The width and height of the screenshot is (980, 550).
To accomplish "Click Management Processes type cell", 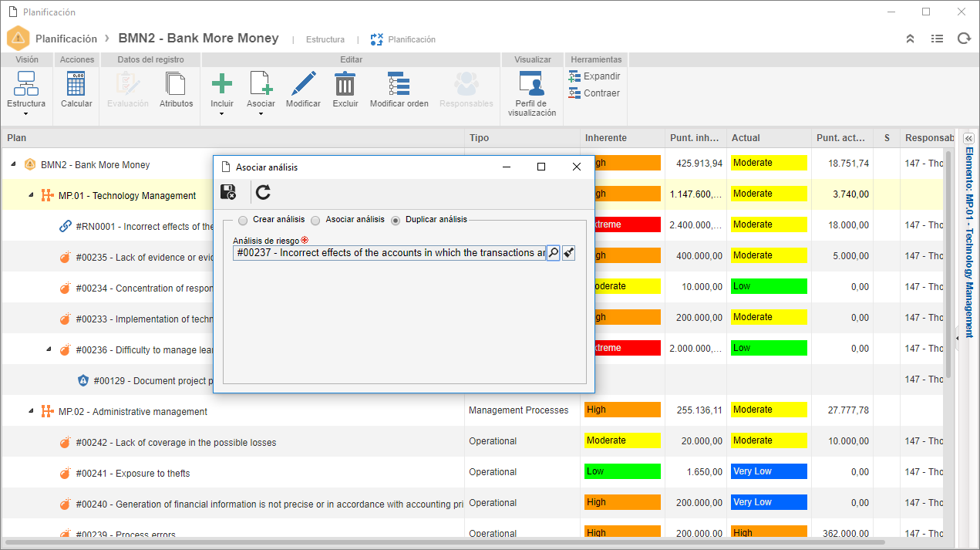I will coord(518,410).
